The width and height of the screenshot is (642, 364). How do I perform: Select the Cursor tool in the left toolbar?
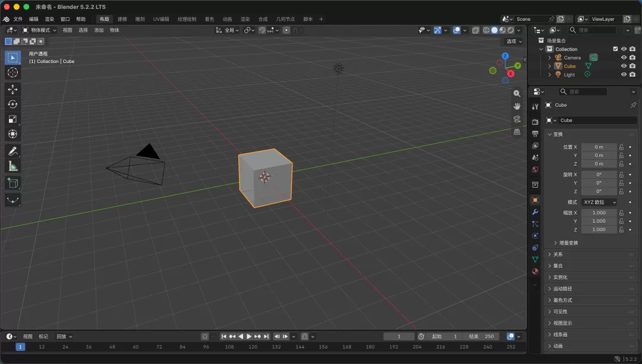coord(12,72)
